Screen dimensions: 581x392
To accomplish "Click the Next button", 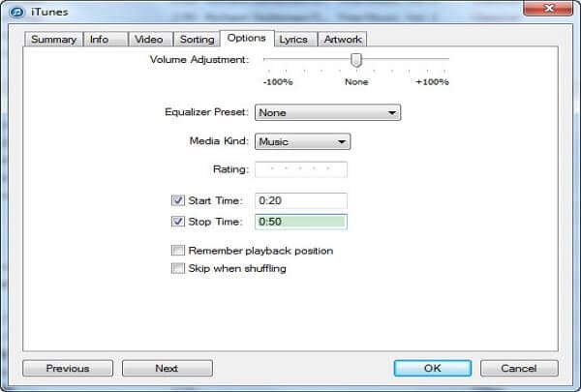I will [x=168, y=369].
